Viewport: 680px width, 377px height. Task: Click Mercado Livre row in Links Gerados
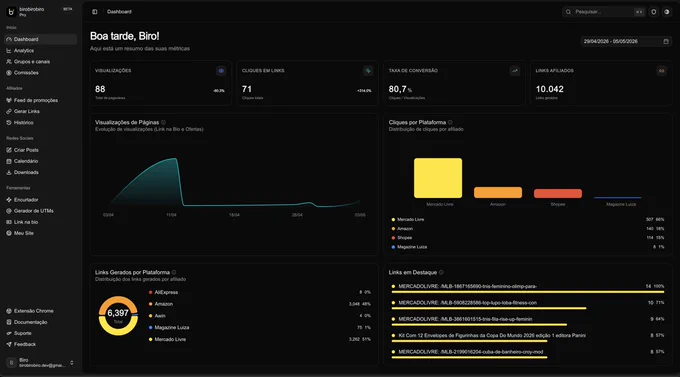pyautogui.click(x=259, y=339)
